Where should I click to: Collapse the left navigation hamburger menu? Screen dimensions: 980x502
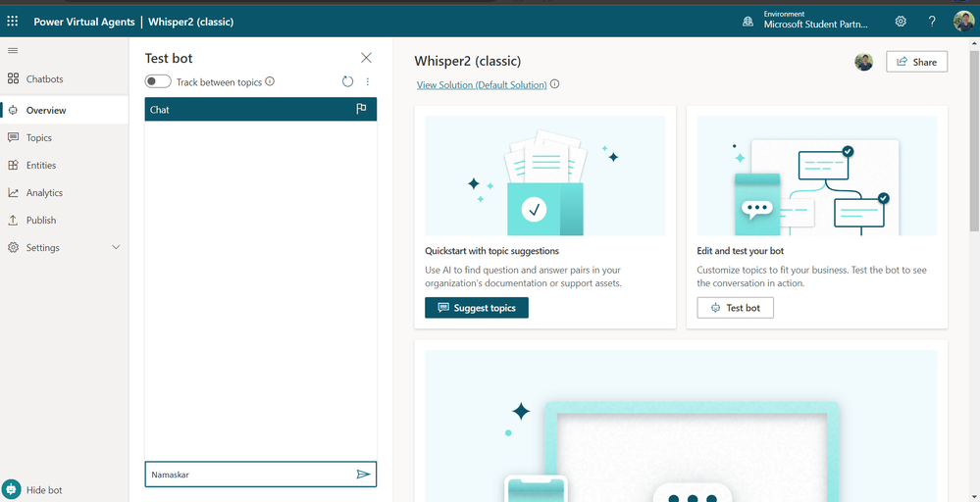[13, 51]
